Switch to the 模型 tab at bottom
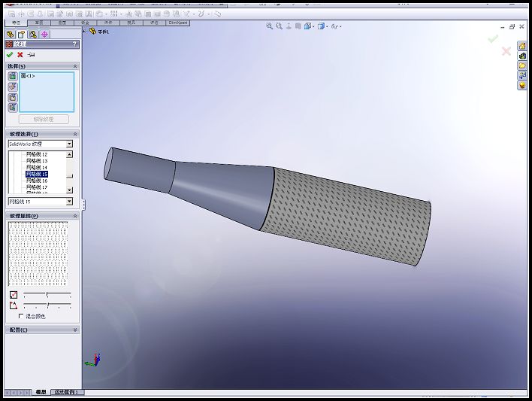 tap(41, 392)
